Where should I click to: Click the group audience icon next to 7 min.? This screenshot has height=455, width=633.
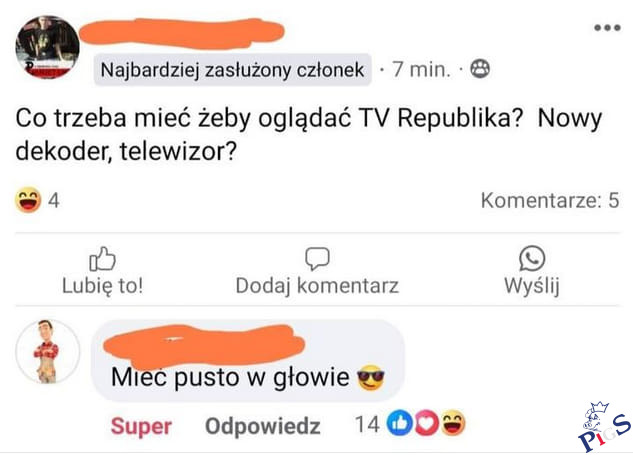click(x=480, y=69)
